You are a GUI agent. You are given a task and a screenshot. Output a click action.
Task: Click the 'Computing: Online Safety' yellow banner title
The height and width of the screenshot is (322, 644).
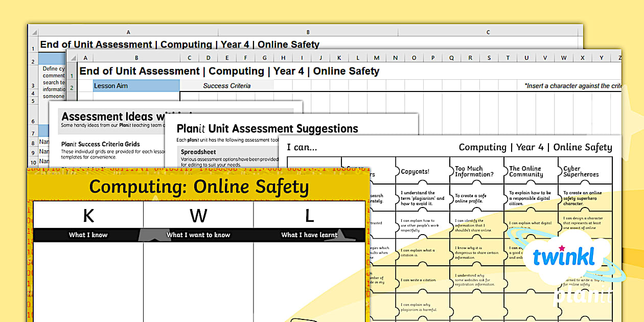(x=199, y=187)
